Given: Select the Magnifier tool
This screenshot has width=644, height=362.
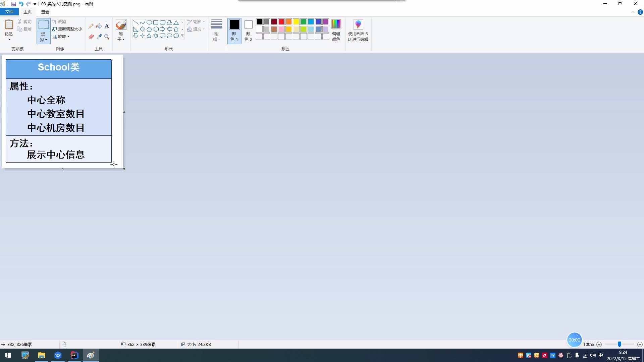Looking at the screenshot, I should [x=107, y=37].
